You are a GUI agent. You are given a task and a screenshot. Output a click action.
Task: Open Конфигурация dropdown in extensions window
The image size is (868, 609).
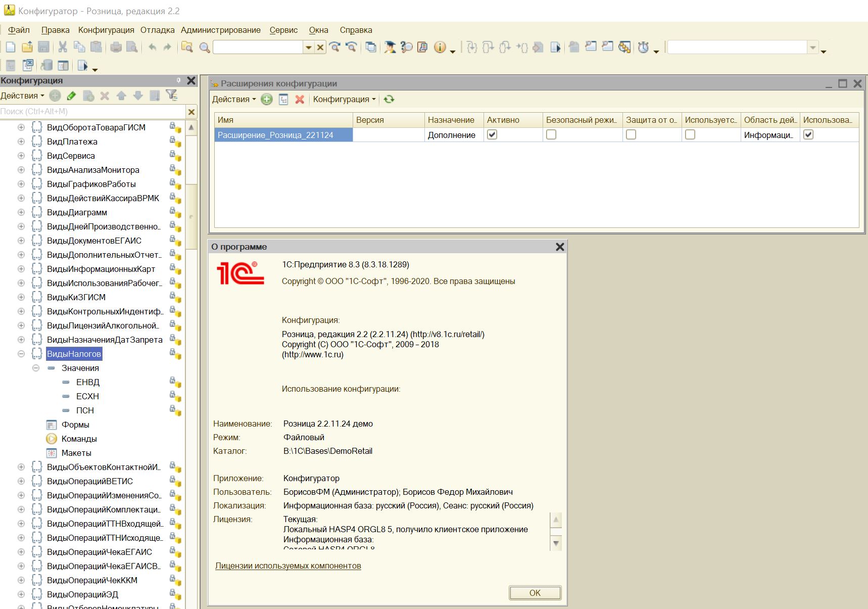pos(344,100)
